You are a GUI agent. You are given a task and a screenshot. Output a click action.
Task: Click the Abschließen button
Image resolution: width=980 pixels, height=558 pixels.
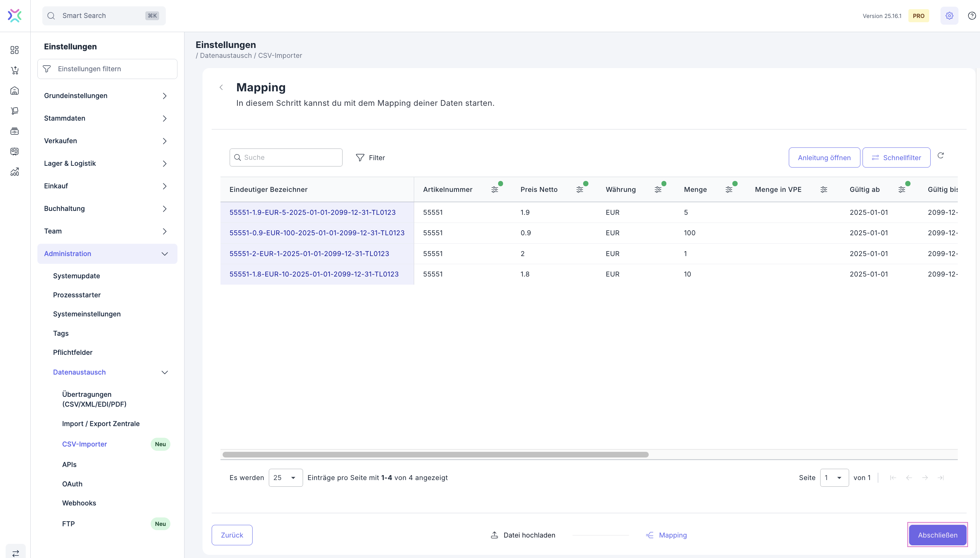937,535
